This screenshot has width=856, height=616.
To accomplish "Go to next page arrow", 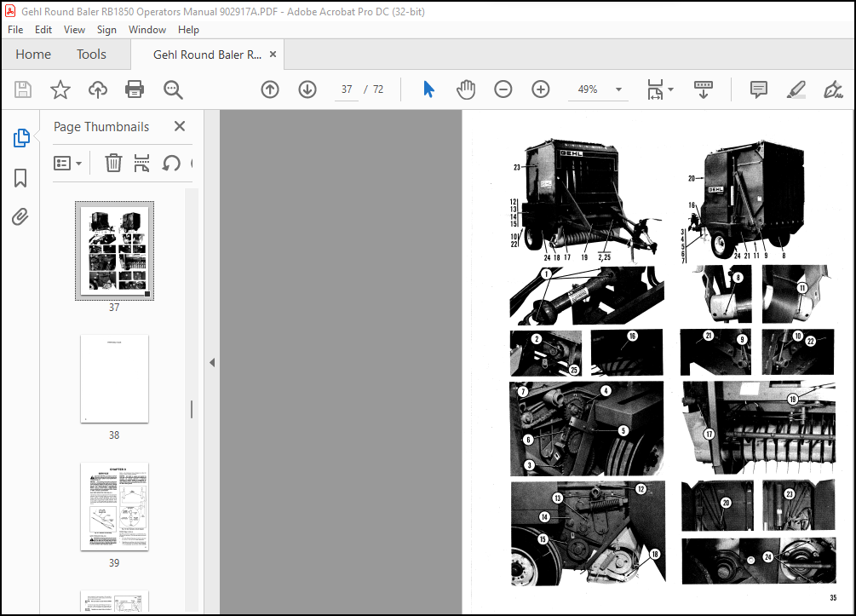I will coord(307,89).
